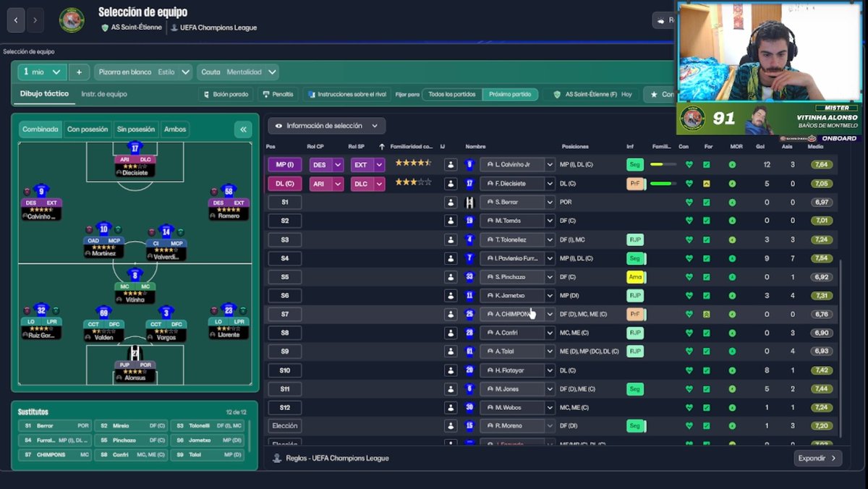
Task: Select Todos los partidos toggle option
Action: 453,94
